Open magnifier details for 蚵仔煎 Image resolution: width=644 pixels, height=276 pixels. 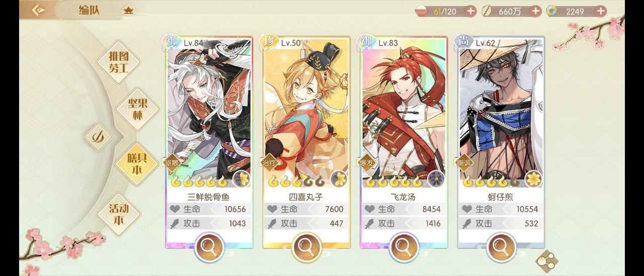[501, 247]
